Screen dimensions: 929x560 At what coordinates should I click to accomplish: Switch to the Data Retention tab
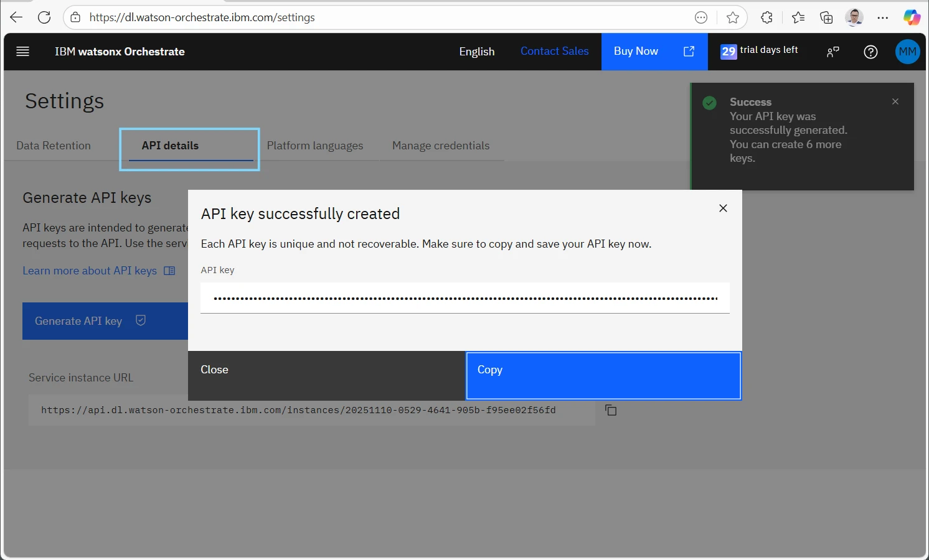coord(54,146)
